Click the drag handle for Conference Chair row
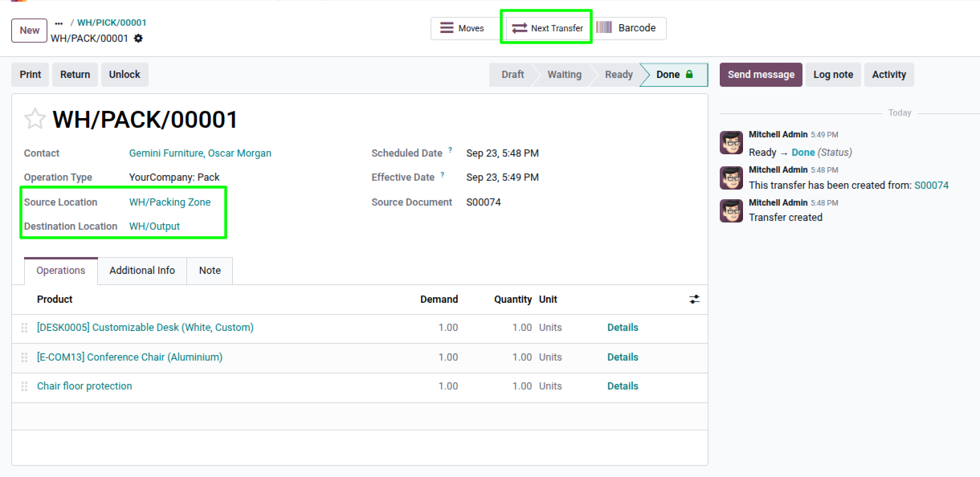This screenshot has width=980, height=477. [24, 357]
